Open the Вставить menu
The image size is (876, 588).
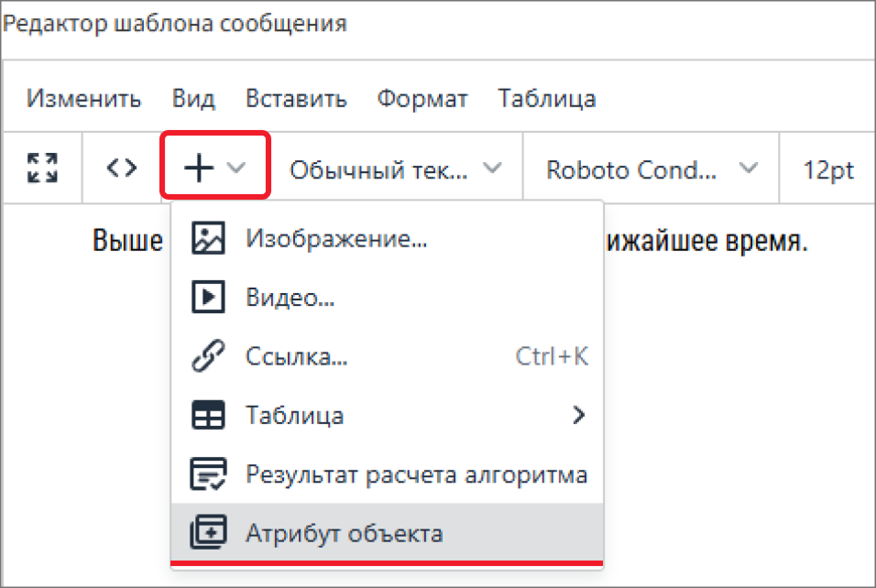click(x=296, y=99)
